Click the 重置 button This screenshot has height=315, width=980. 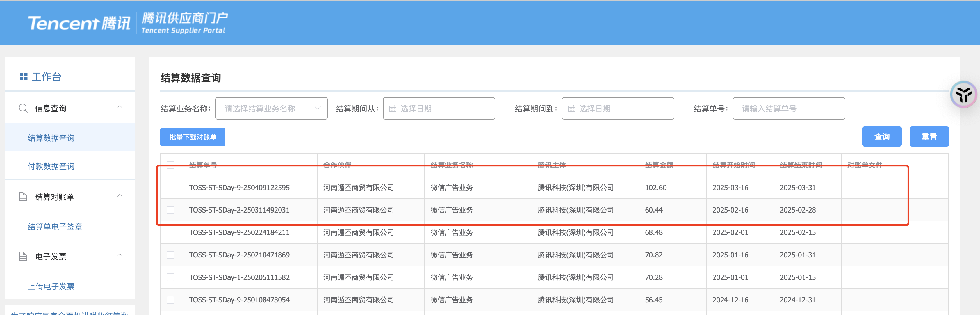929,136
